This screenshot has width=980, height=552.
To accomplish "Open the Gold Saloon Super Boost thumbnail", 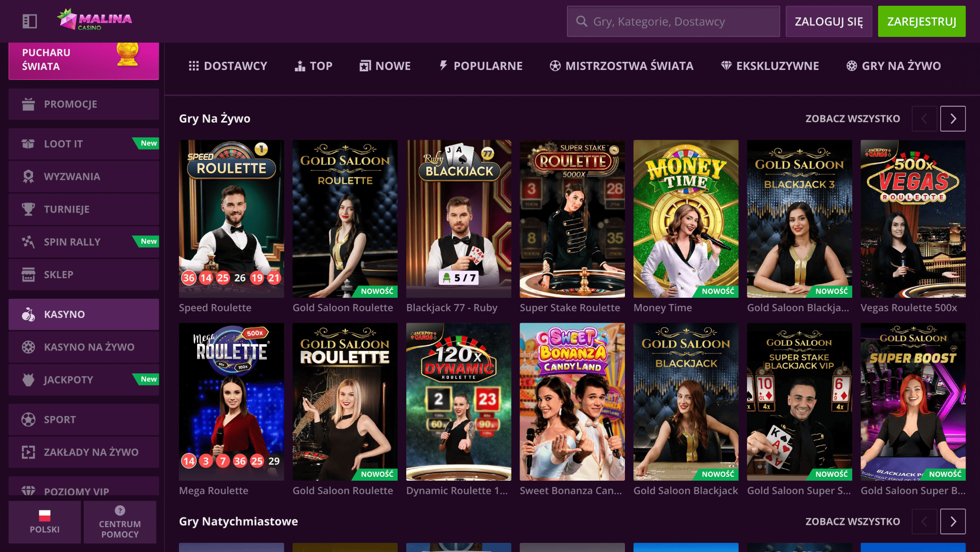I will tap(913, 402).
